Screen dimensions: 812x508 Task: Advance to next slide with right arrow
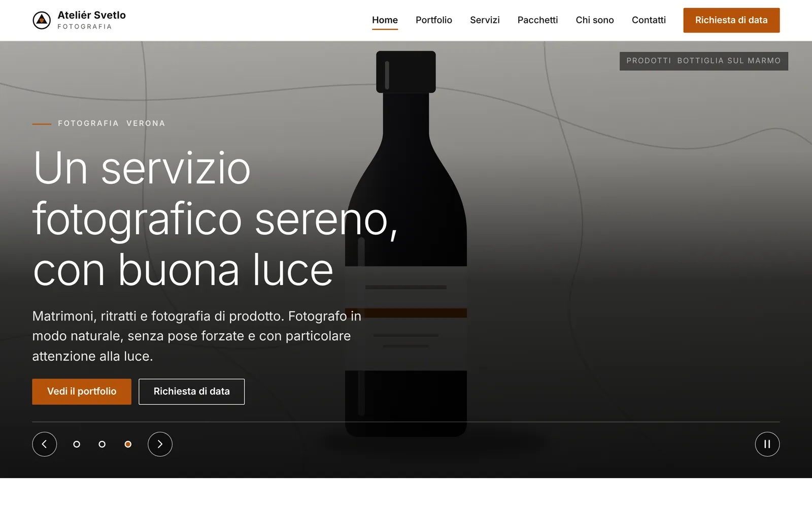pyautogui.click(x=160, y=444)
